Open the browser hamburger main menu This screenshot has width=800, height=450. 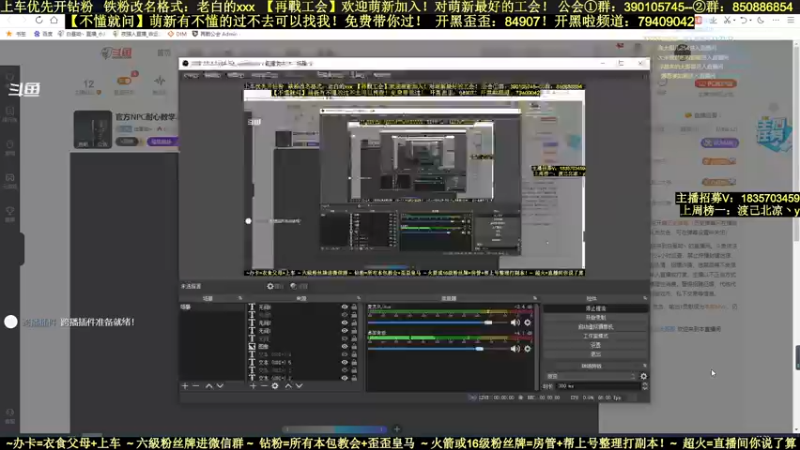pos(791,20)
